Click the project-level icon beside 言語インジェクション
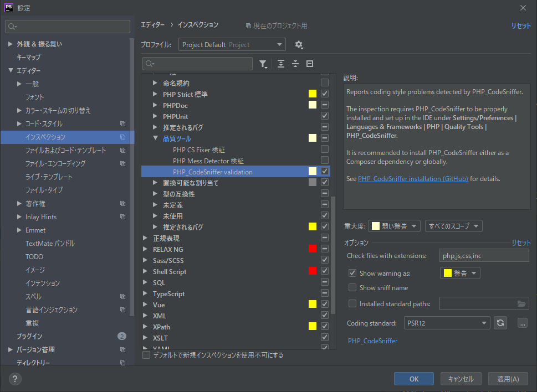Viewport: 537px width, 392px height. coord(122,310)
